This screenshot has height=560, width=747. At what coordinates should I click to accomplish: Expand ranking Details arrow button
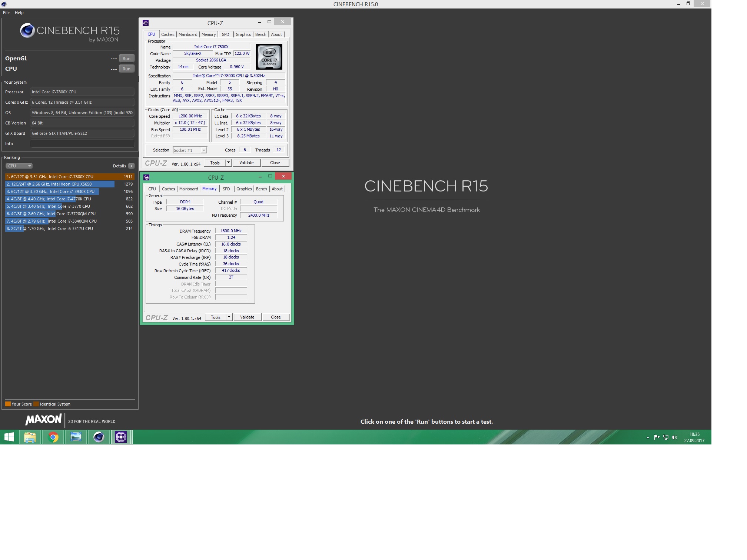pos(132,166)
